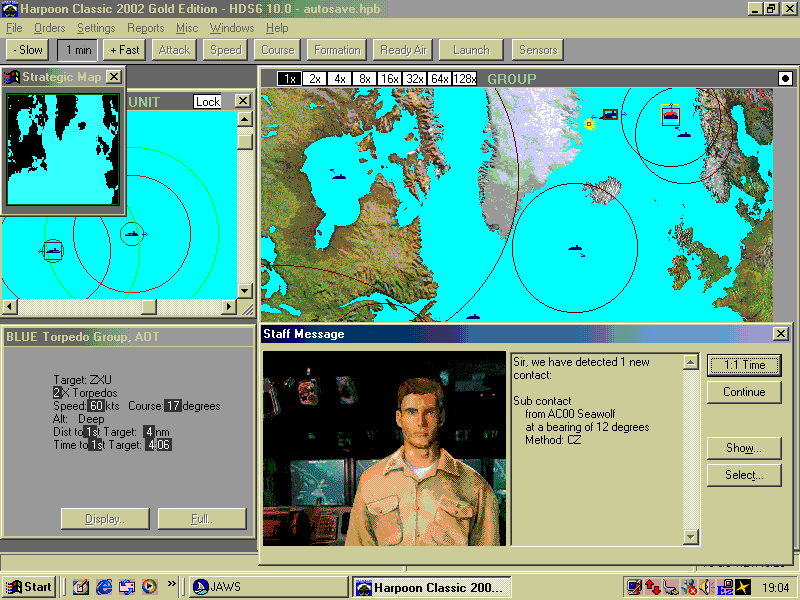The width and height of the screenshot is (800, 600).
Task: Click the volume speaker tray icon
Action: pos(706,587)
